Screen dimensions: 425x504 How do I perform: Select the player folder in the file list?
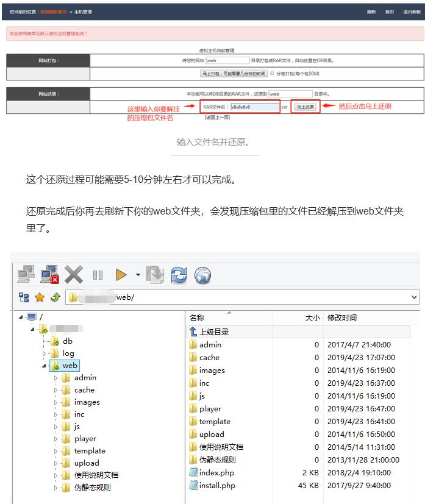210,409
